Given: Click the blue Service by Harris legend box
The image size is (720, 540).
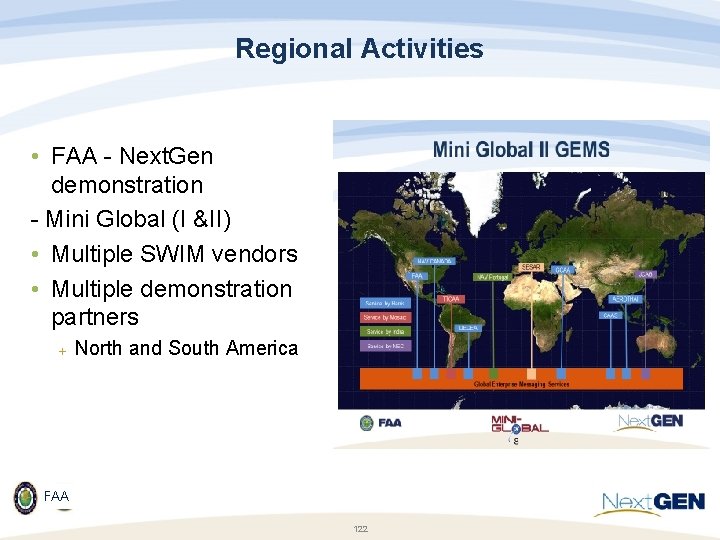Looking at the screenshot, I should pyautogui.click(x=385, y=304).
